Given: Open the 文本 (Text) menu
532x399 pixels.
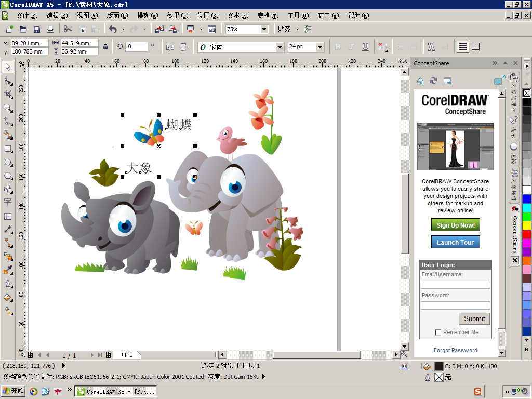Looking at the screenshot, I should coord(237,16).
